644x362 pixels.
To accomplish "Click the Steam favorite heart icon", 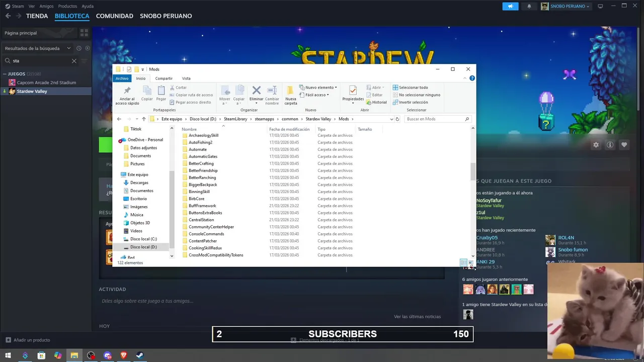I will [x=624, y=145].
